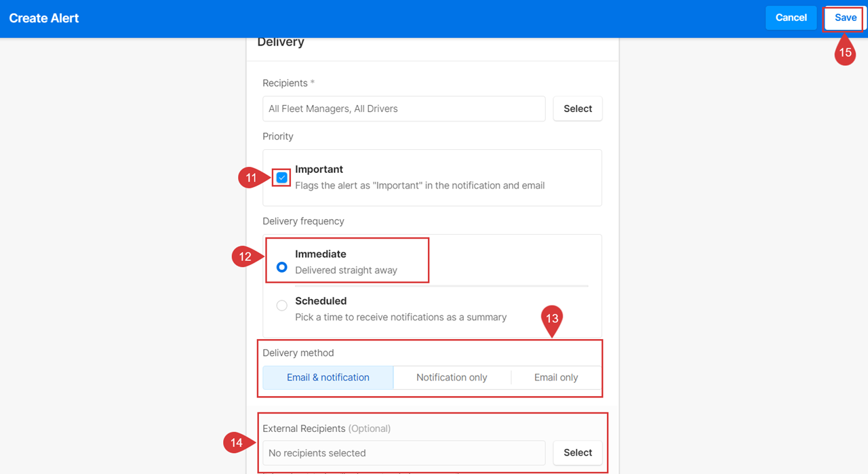Select Email & notification delivery method
This screenshot has height=474, width=868.
pyautogui.click(x=328, y=377)
